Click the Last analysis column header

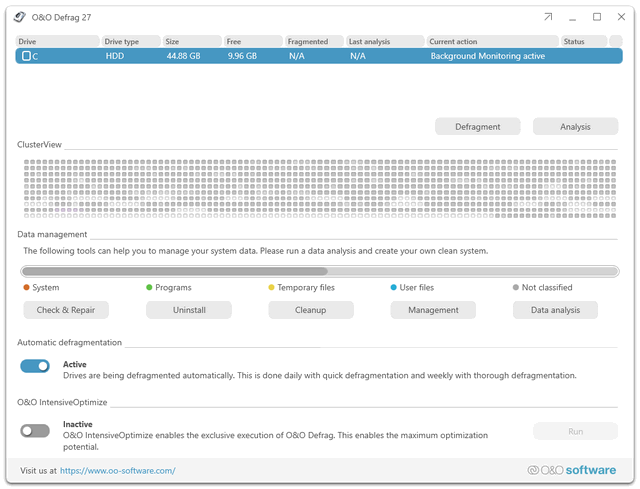(x=384, y=42)
